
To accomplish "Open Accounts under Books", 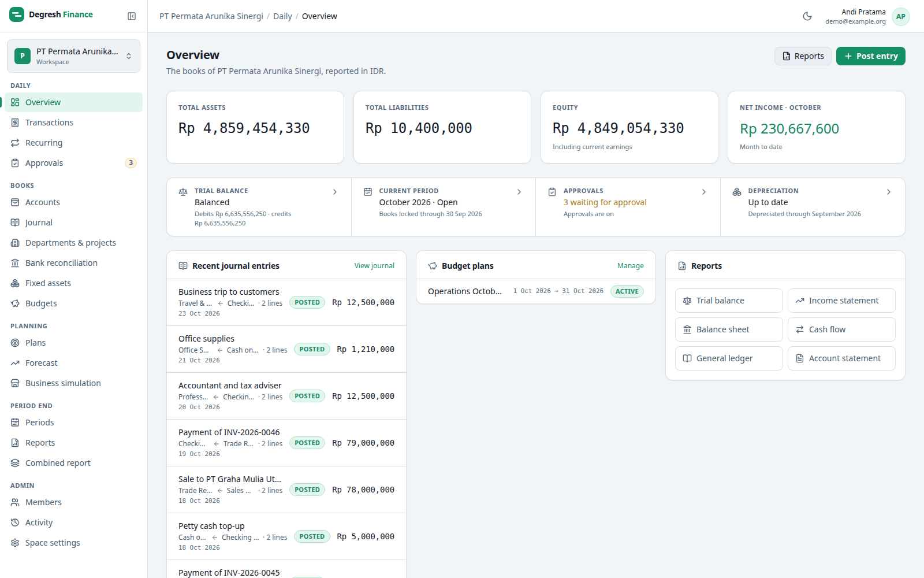I will pyautogui.click(x=73, y=202).
